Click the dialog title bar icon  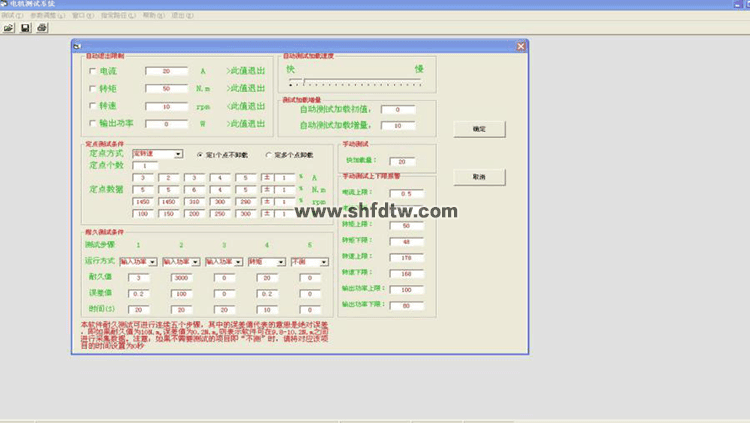tap(77, 46)
